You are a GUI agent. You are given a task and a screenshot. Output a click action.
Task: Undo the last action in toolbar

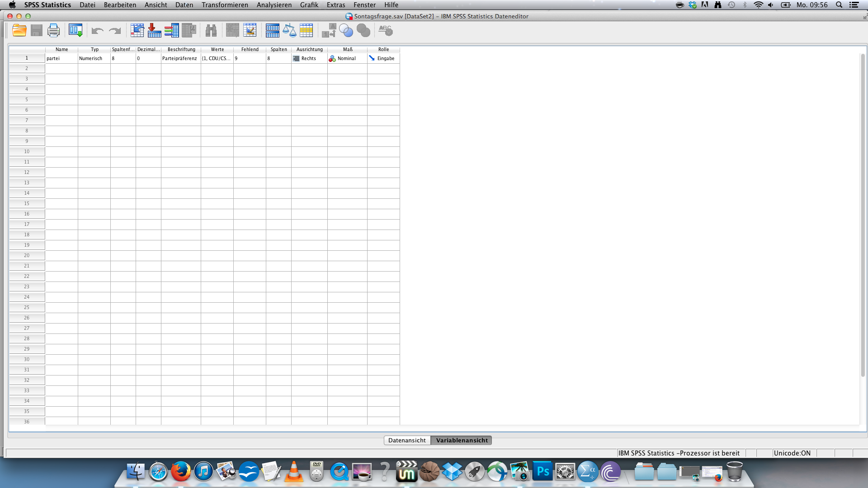tap(97, 31)
